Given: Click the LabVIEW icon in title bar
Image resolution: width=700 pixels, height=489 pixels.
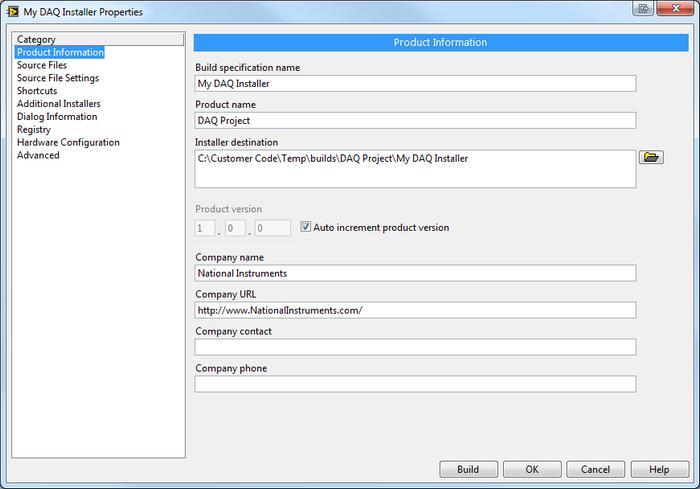Looking at the screenshot, I should point(12,11).
